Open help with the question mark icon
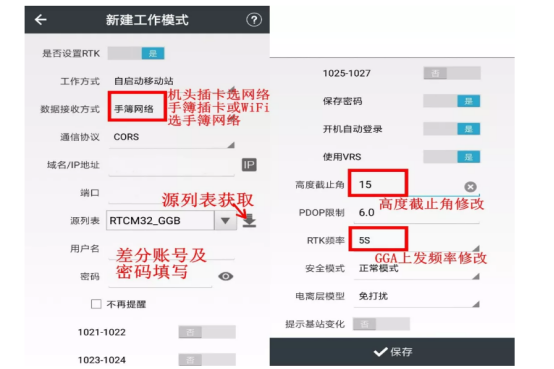554x369 pixels. (254, 20)
